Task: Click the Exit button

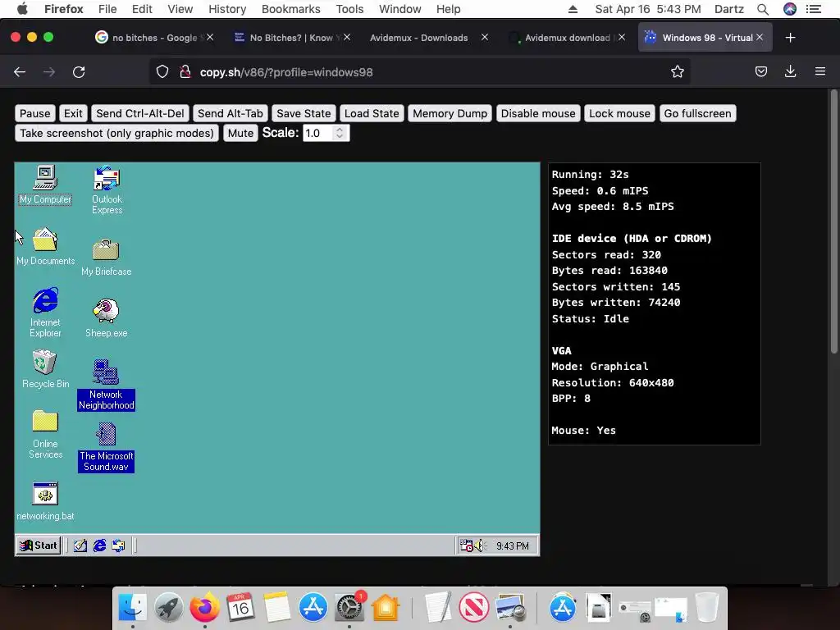Action: [73, 113]
